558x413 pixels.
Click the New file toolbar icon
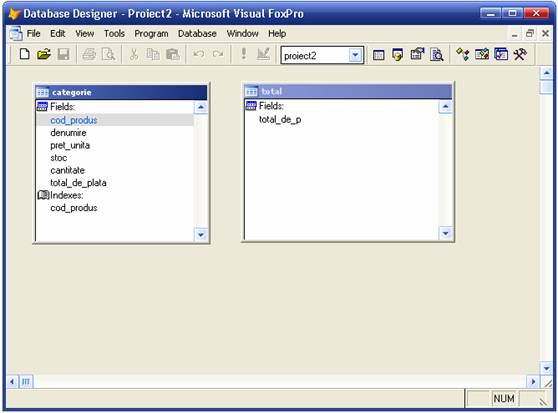pyautogui.click(x=24, y=55)
